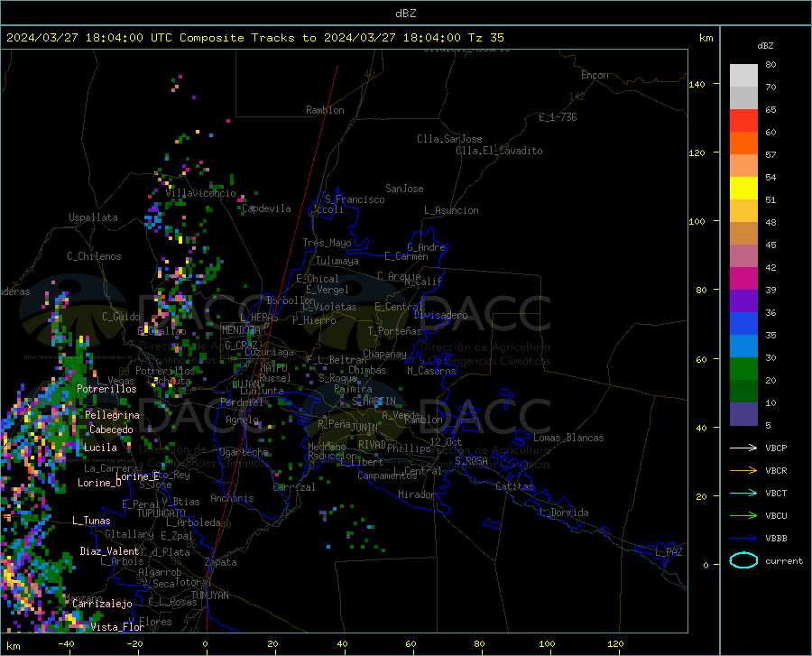The height and width of the screenshot is (656, 812).
Task: Click the L_Tunas map label
Action: coord(91,521)
